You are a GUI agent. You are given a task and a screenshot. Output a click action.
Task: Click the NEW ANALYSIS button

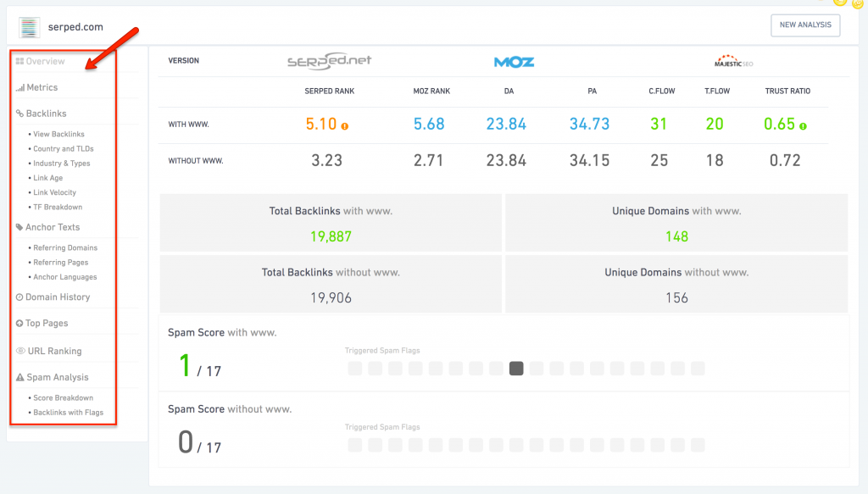tap(805, 25)
